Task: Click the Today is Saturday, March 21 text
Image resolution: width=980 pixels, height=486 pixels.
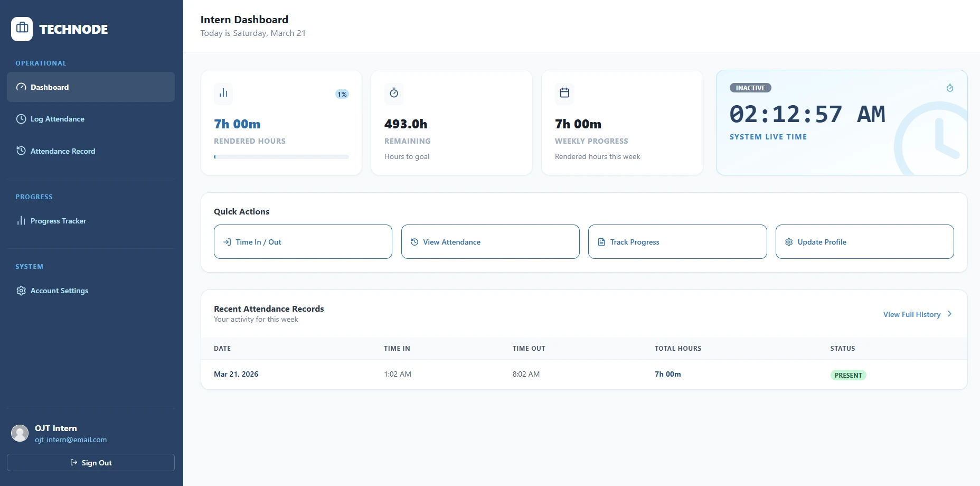Action: pos(253,33)
